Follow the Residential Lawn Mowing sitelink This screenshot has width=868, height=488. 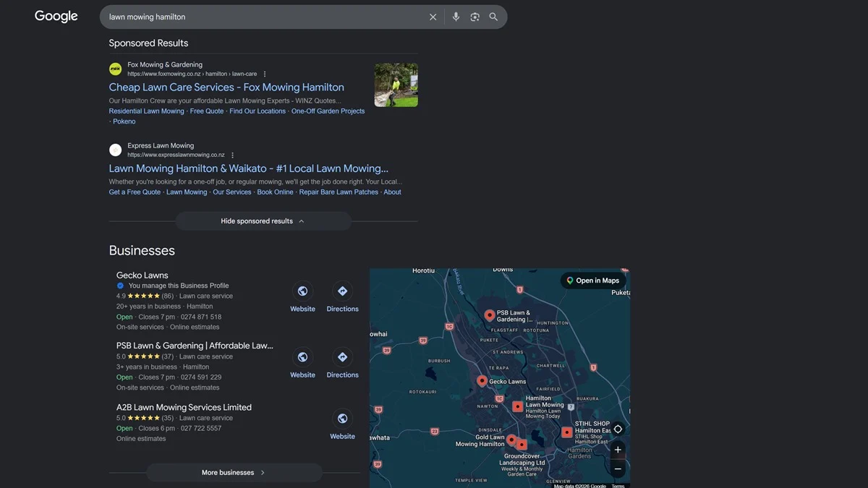coord(147,111)
